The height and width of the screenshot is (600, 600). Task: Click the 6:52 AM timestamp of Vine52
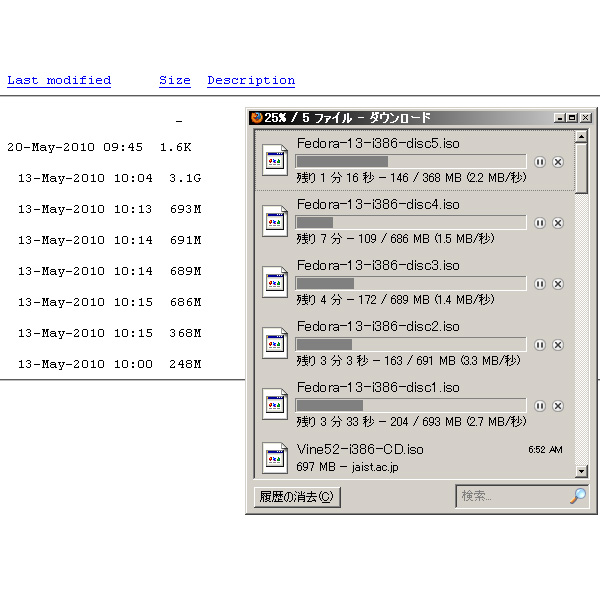pos(545,450)
